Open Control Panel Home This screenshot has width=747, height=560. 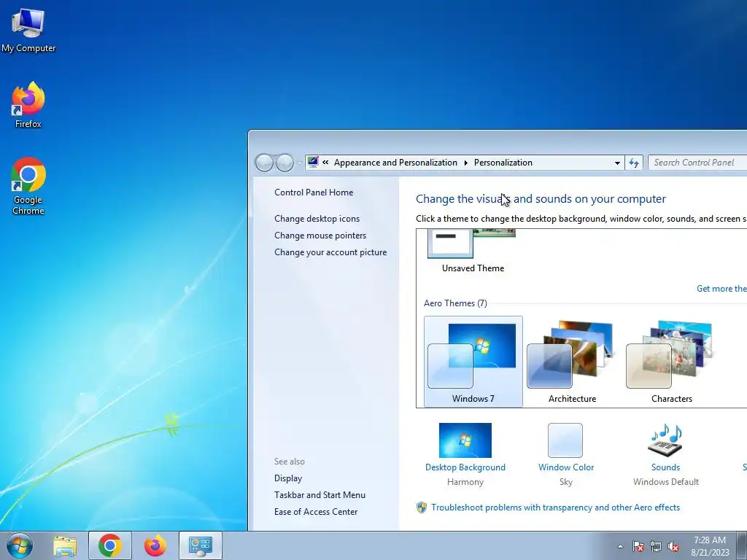[x=314, y=192]
